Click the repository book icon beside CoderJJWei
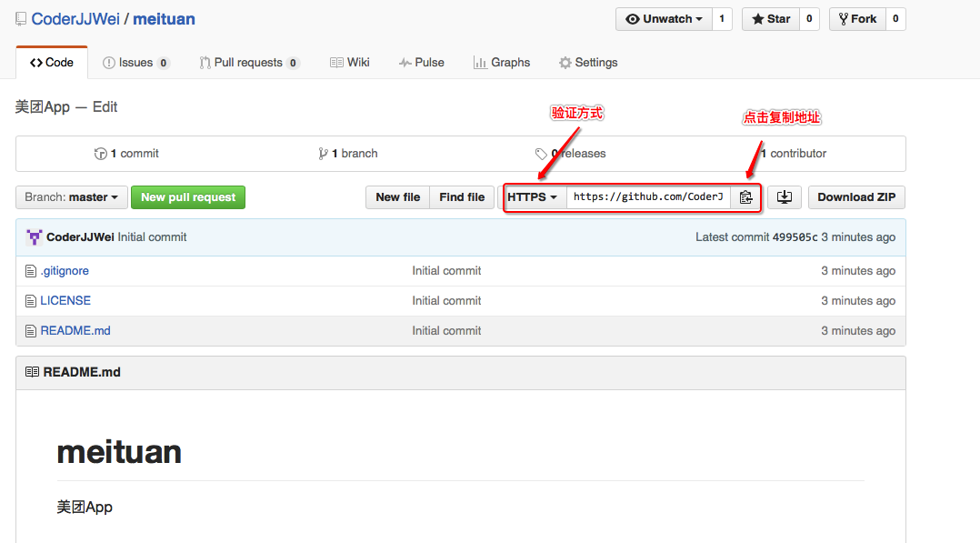Image resolution: width=980 pixels, height=543 pixels. click(x=21, y=19)
